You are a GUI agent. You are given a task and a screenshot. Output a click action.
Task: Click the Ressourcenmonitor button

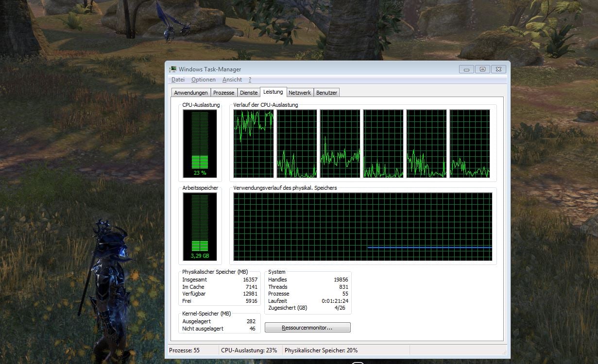click(x=308, y=328)
